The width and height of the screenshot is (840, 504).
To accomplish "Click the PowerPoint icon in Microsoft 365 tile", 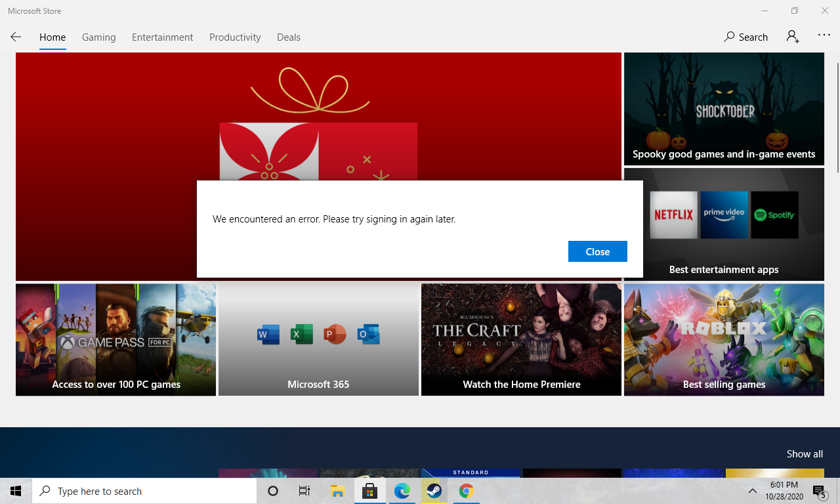I will 335,335.
